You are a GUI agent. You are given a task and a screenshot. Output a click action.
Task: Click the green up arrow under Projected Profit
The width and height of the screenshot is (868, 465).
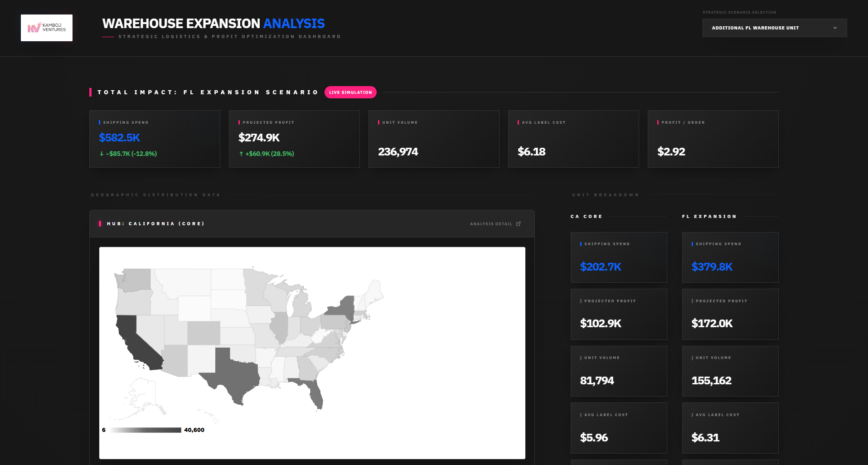point(241,154)
